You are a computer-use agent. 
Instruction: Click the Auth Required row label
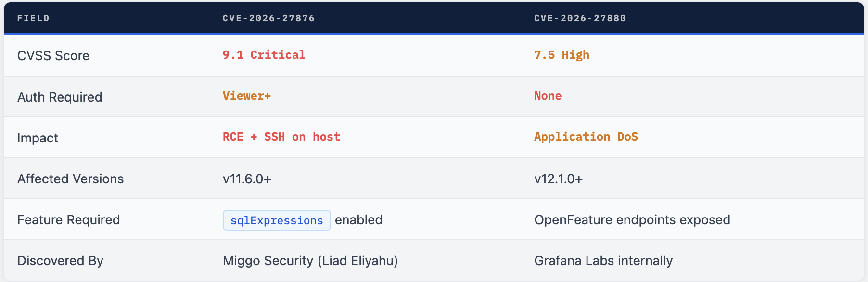pos(60,97)
